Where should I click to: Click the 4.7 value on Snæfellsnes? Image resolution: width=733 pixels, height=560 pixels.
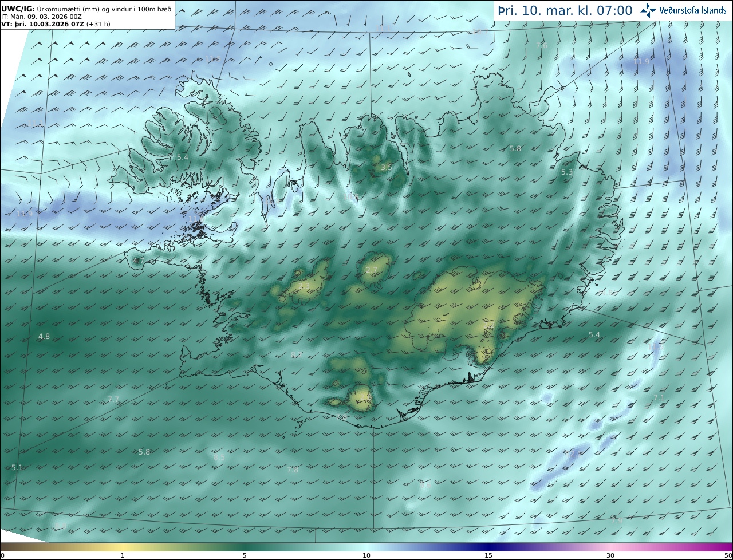138,261
